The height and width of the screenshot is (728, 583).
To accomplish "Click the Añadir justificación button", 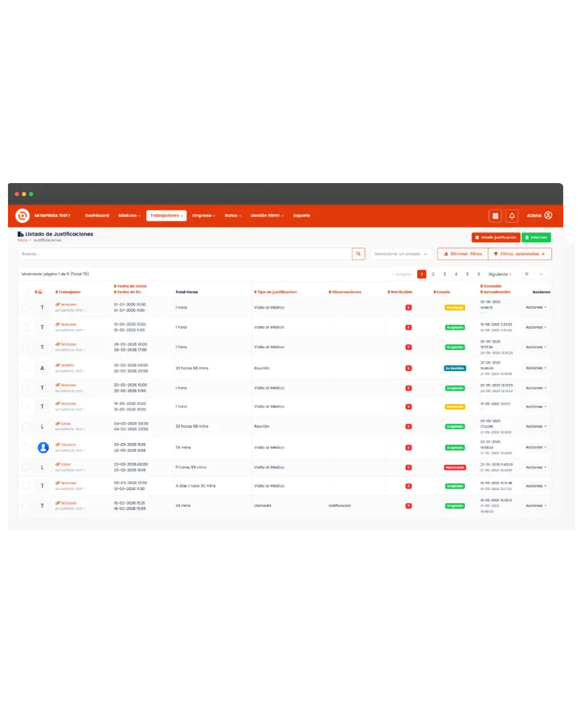I will [495, 237].
